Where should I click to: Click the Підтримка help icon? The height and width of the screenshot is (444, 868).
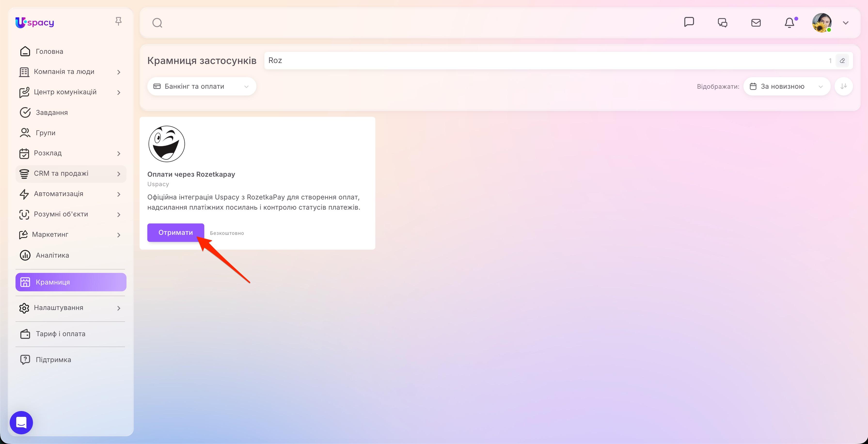pyautogui.click(x=25, y=360)
